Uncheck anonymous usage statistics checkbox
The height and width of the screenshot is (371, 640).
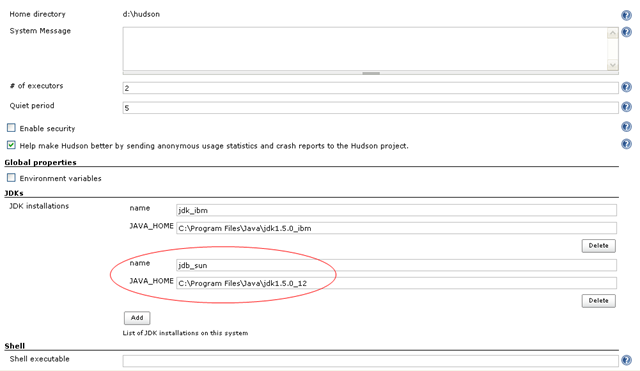tap(11, 145)
